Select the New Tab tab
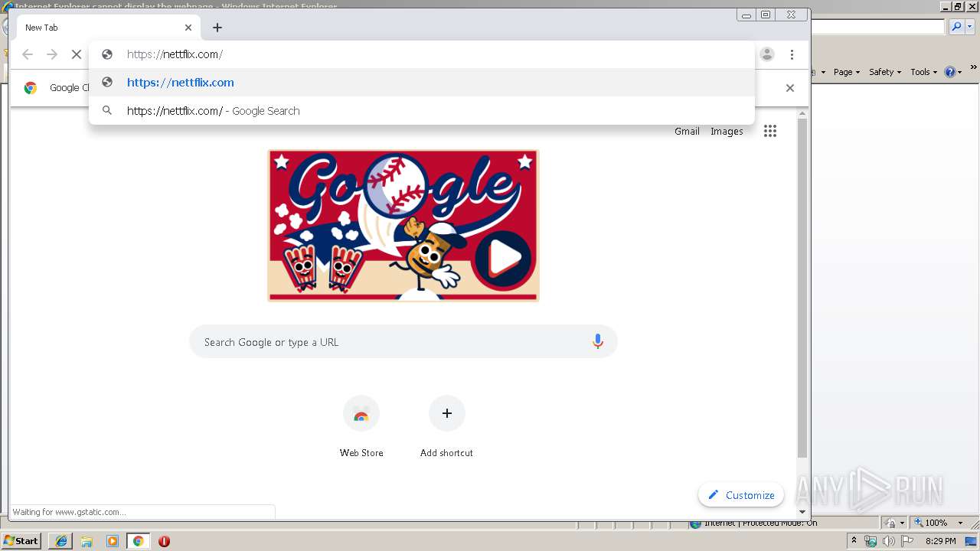 click(x=108, y=28)
